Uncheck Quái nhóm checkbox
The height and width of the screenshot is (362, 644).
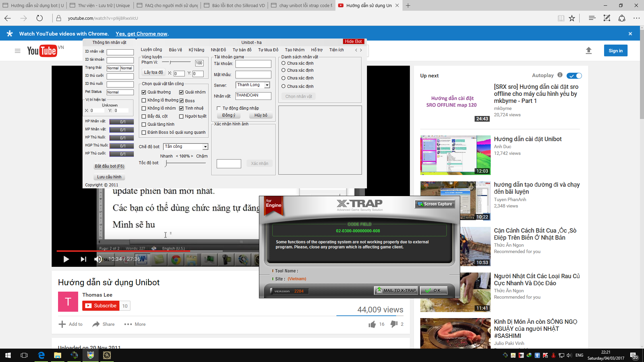(181, 92)
